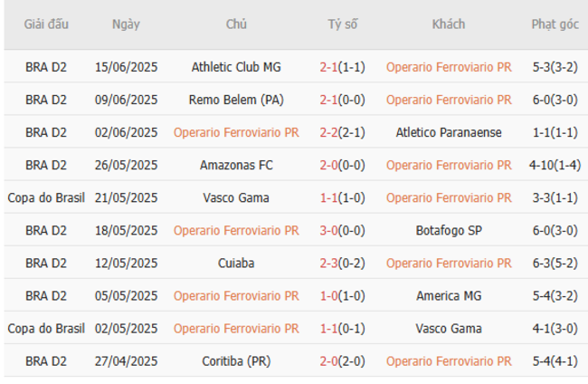The height and width of the screenshot is (384, 588).
Task: Click the 2-3(0-2) score
Action: point(342,263)
